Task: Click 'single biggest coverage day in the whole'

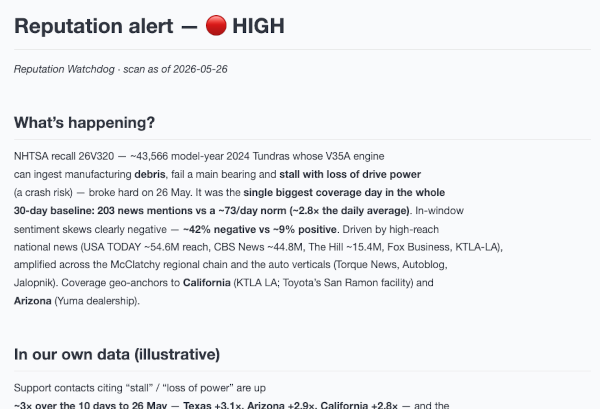Action: [344, 192]
